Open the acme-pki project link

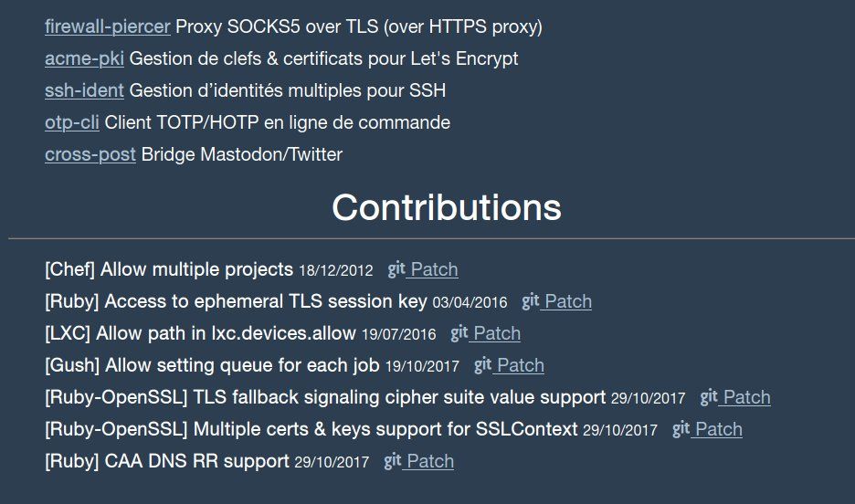pyautogui.click(x=84, y=58)
